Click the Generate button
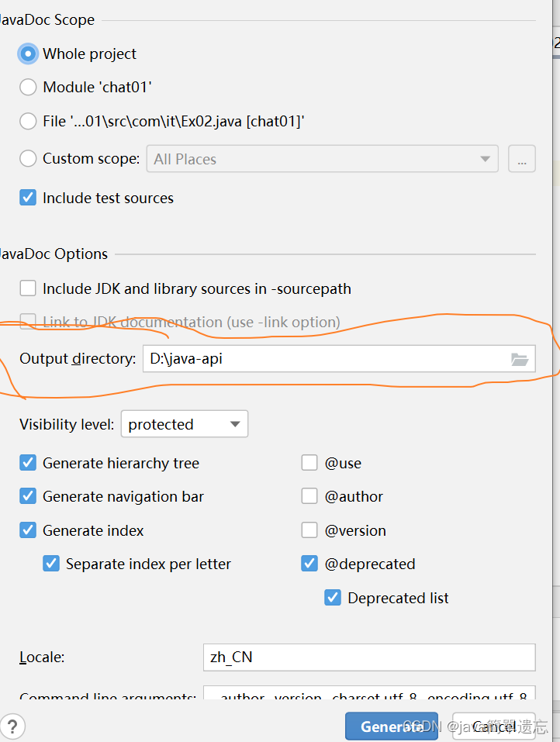 (392, 726)
